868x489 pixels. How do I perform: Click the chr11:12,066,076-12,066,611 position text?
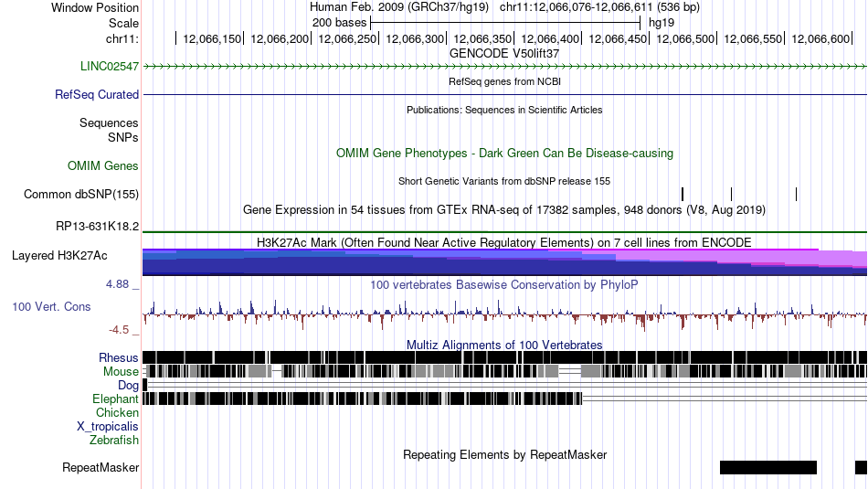pyautogui.click(x=599, y=7)
